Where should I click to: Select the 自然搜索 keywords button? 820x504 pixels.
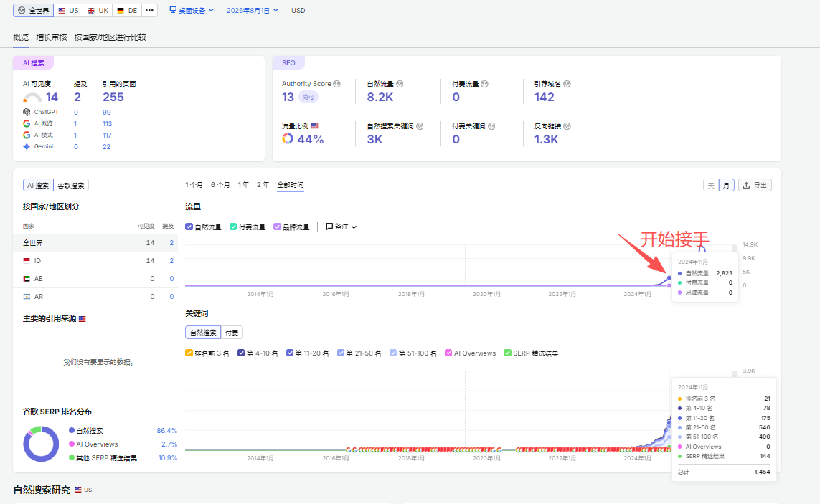pyautogui.click(x=203, y=333)
